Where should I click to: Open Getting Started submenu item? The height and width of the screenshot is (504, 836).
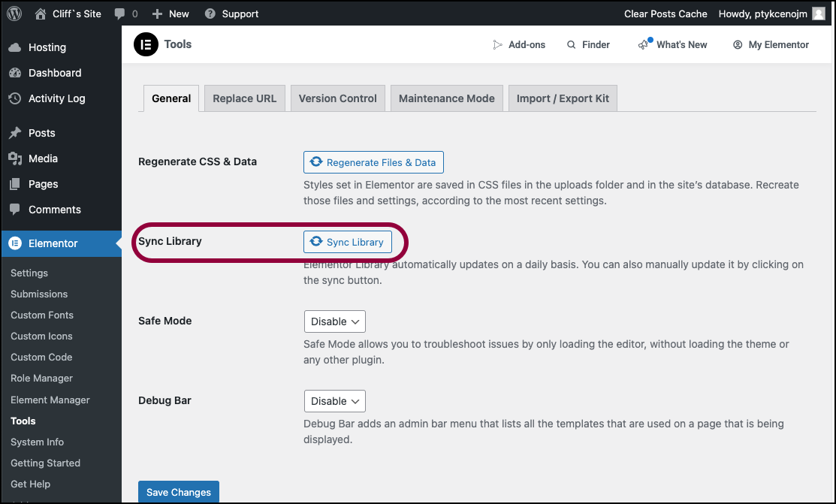pos(45,463)
